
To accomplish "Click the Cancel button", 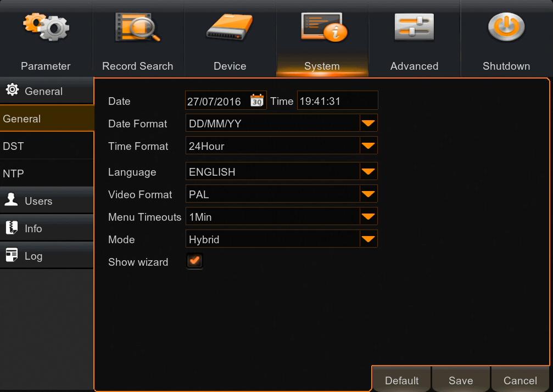I will (x=520, y=380).
